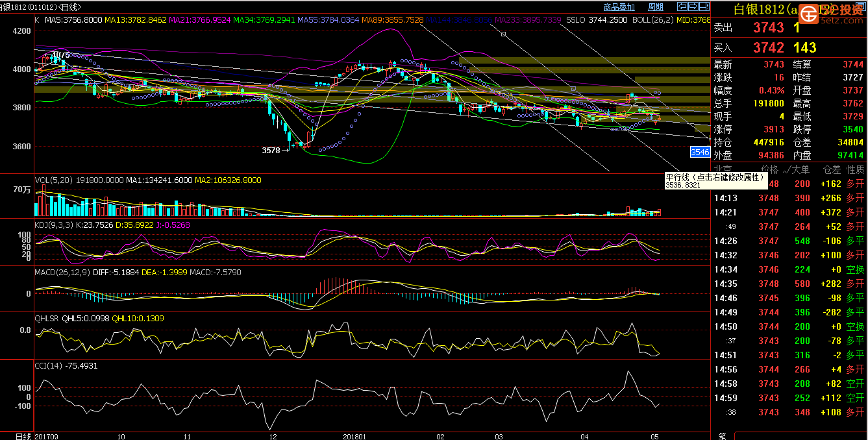Select the 14:21 trade row

pos(789,212)
